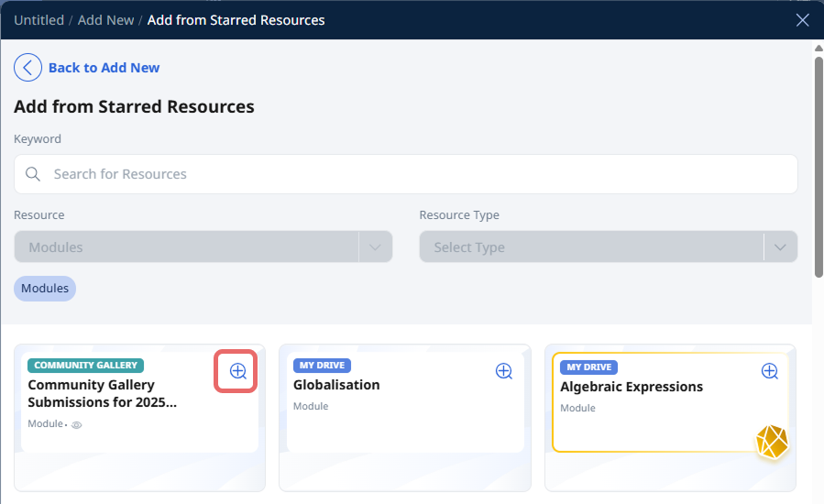Open the Algebraic Expressions module title
This screenshot has height=504, width=824.
click(x=632, y=387)
